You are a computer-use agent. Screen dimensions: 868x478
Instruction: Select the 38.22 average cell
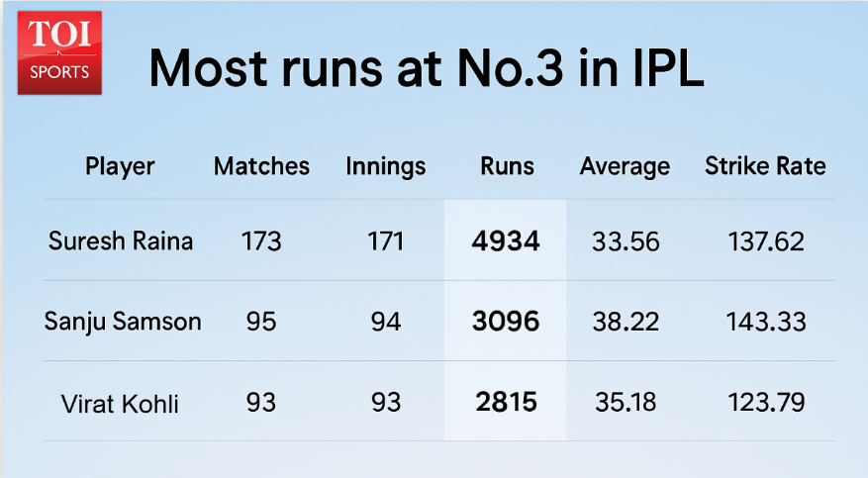pyautogui.click(x=626, y=322)
